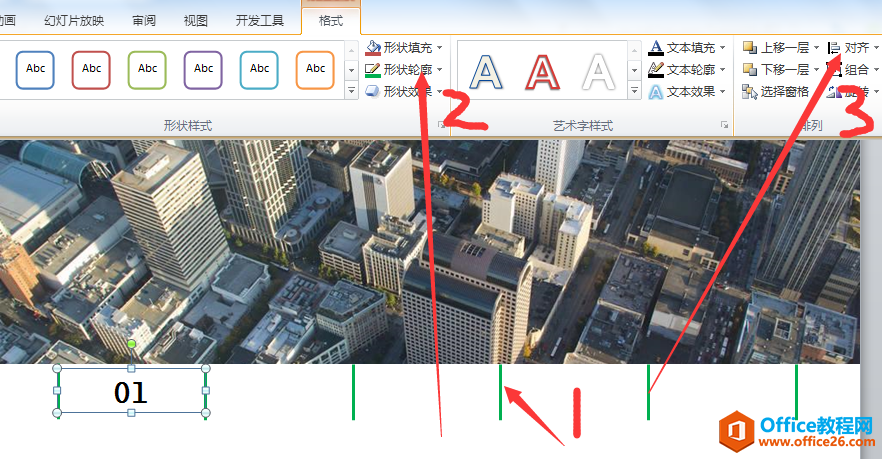Open the 形状样式 dialog launcher
The width and height of the screenshot is (882, 459).
[x=442, y=125]
